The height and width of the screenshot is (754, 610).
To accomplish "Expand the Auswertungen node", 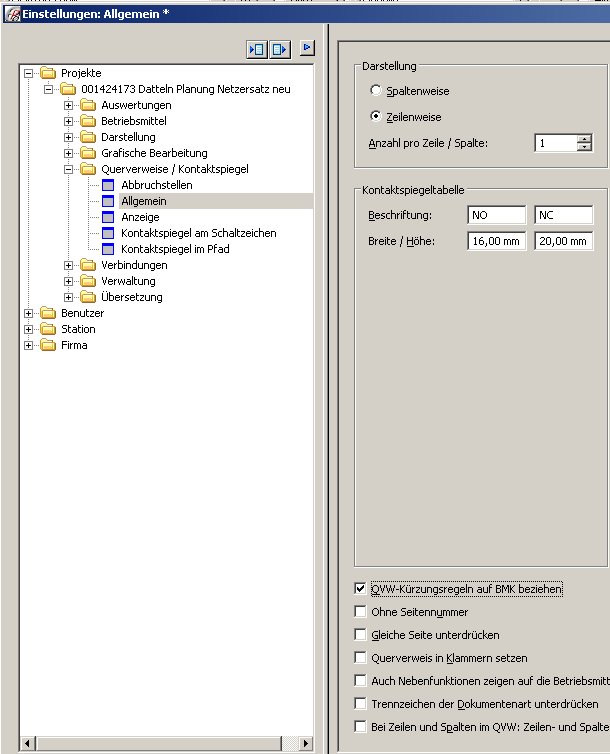I will coord(69,105).
